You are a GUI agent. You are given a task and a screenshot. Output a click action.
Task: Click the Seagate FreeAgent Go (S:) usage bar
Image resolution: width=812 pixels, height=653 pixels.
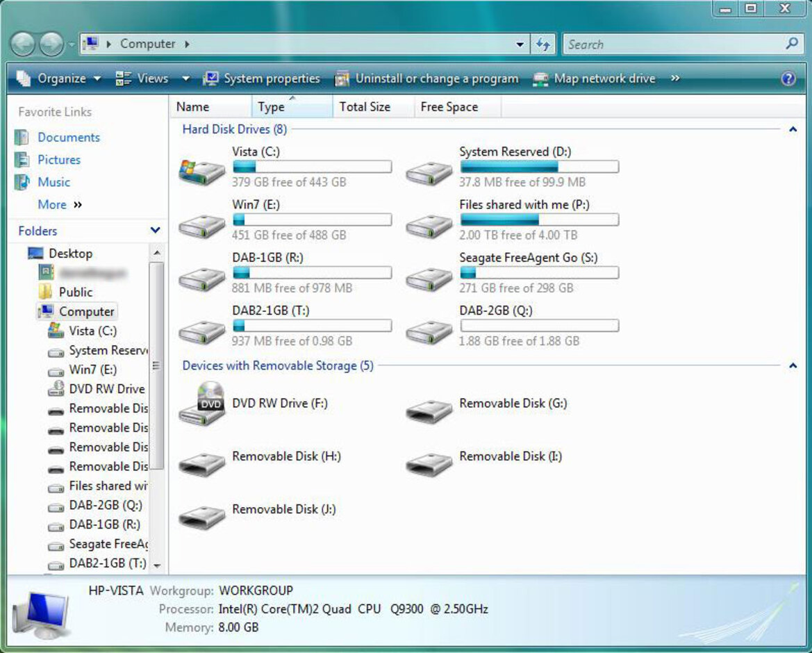pos(539,272)
